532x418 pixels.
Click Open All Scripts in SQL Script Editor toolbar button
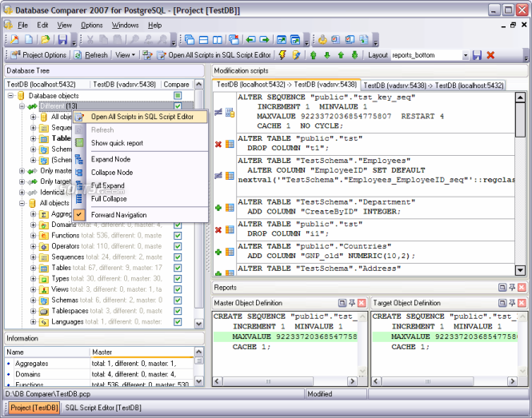click(214, 55)
